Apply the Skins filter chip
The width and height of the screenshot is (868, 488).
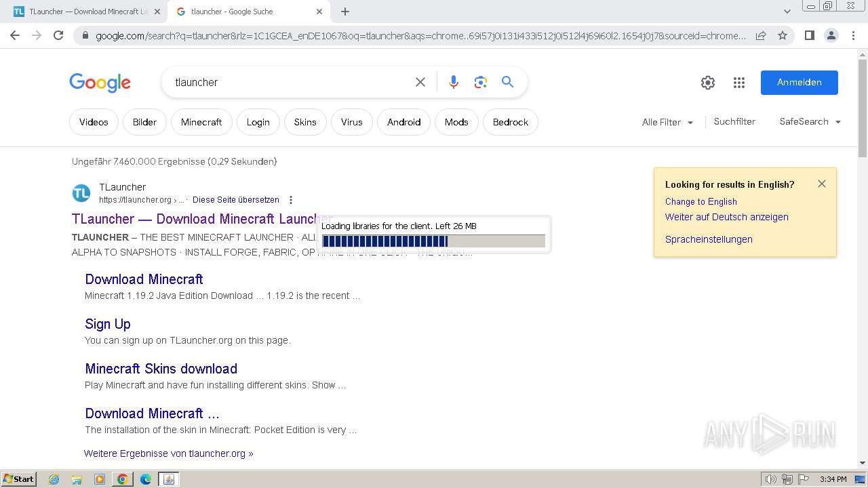(x=305, y=122)
